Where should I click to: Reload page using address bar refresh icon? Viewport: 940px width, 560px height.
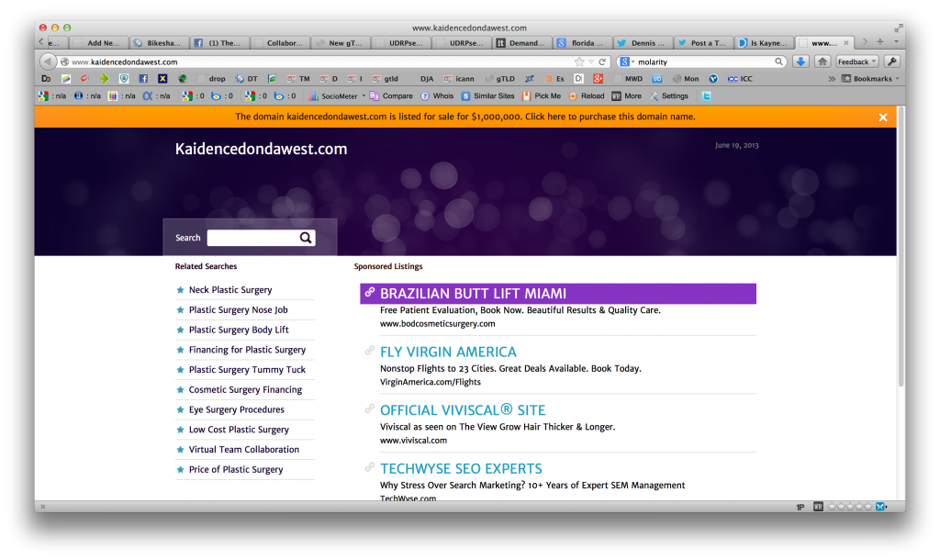(x=602, y=62)
